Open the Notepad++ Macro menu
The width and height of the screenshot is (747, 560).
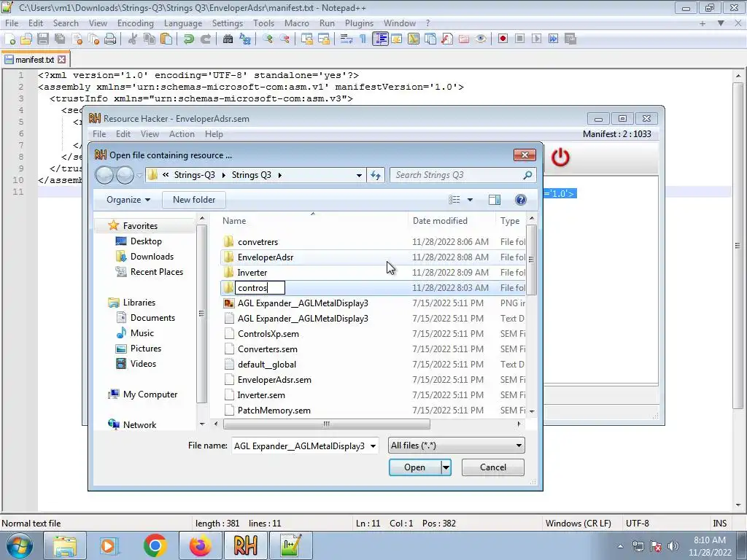[x=296, y=23]
